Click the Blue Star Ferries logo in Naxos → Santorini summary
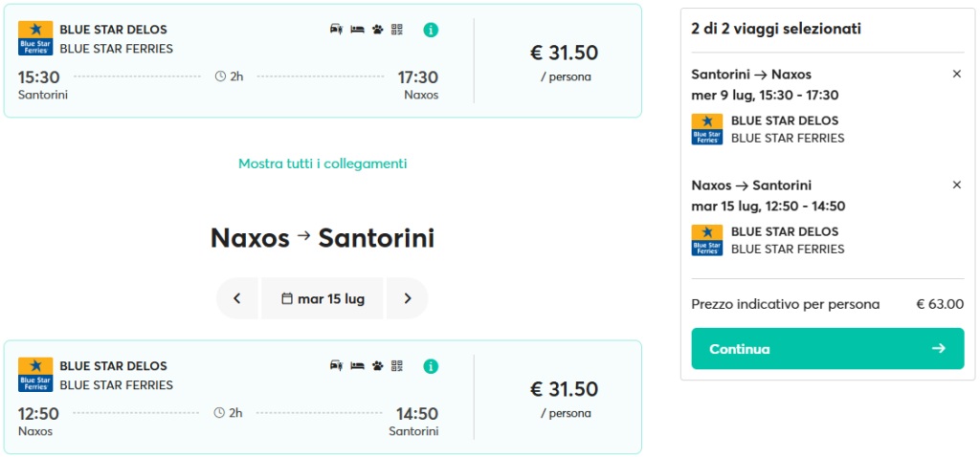 point(707,240)
